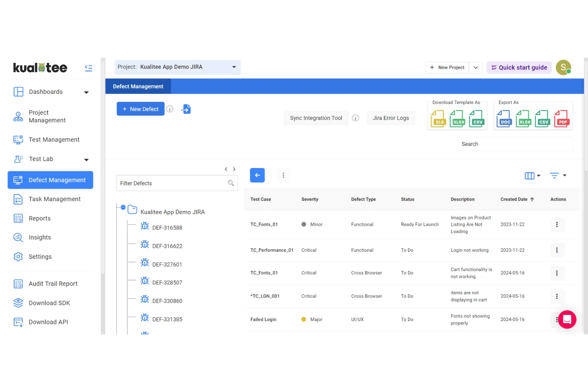Collapse the sidebar using the menu-fold icon
588x392 pixels.
pyautogui.click(x=88, y=68)
